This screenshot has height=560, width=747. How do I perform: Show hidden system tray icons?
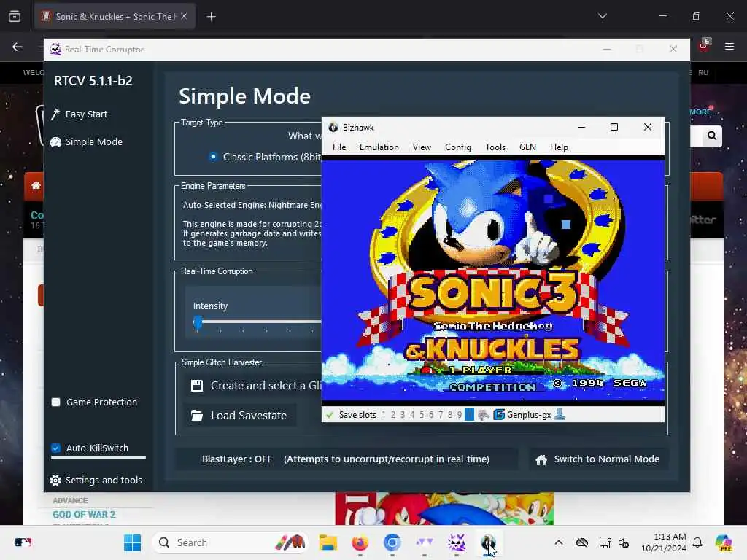click(x=558, y=542)
